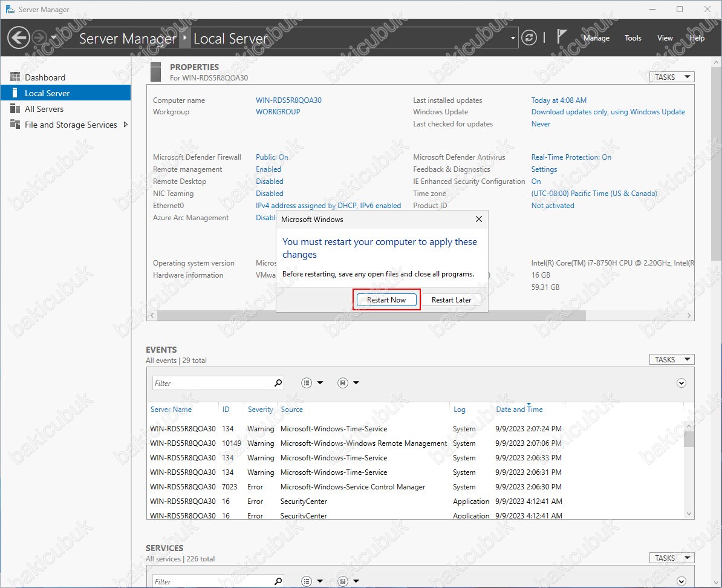
Task: Sort events by Log column
Action: [460, 409]
